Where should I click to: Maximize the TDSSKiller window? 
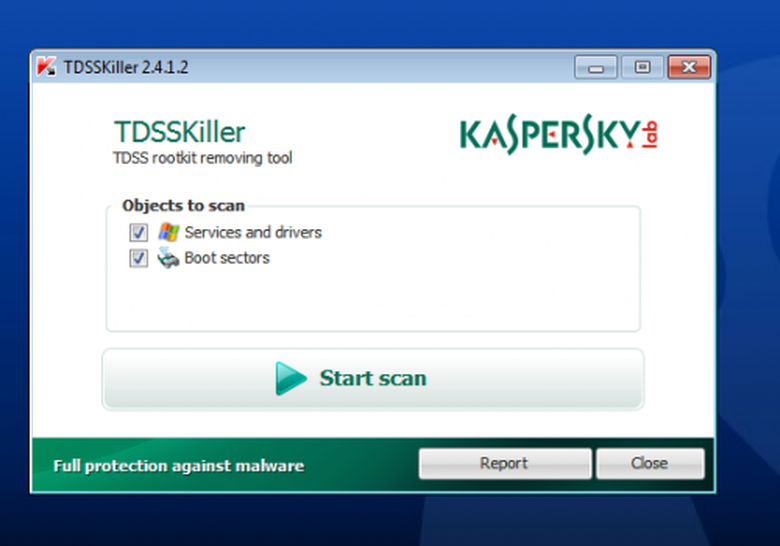tap(642, 68)
